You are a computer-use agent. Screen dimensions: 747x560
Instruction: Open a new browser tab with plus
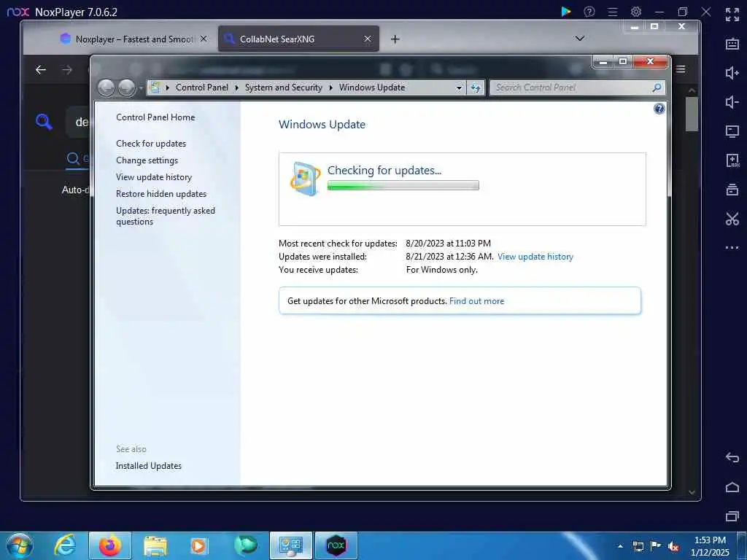pyautogui.click(x=395, y=39)
